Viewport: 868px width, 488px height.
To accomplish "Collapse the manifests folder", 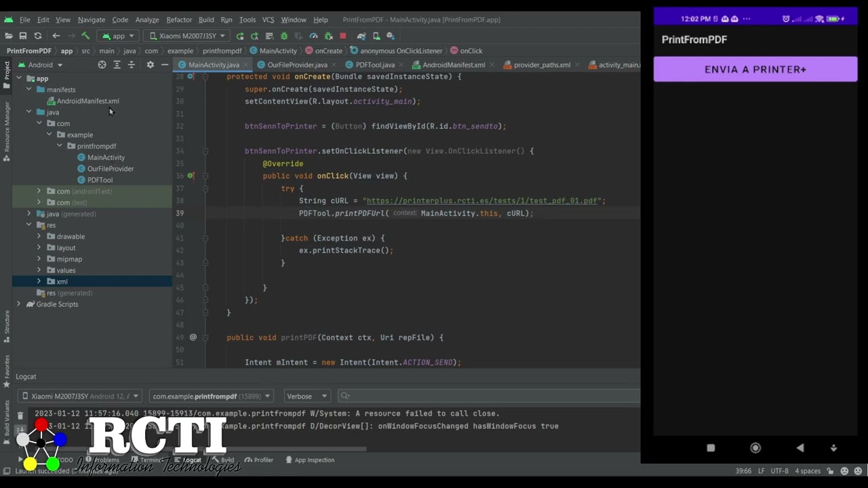I will coord(29,89).
